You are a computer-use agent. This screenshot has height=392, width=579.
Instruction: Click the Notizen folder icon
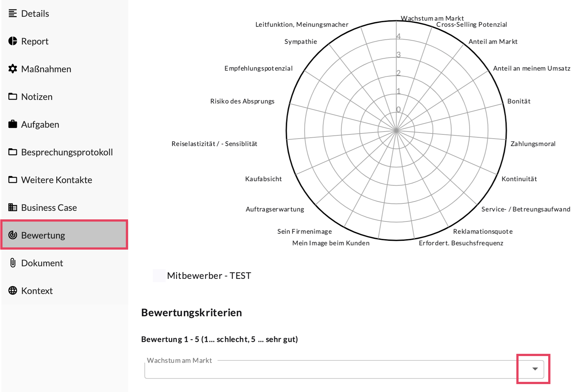[13, 97]
